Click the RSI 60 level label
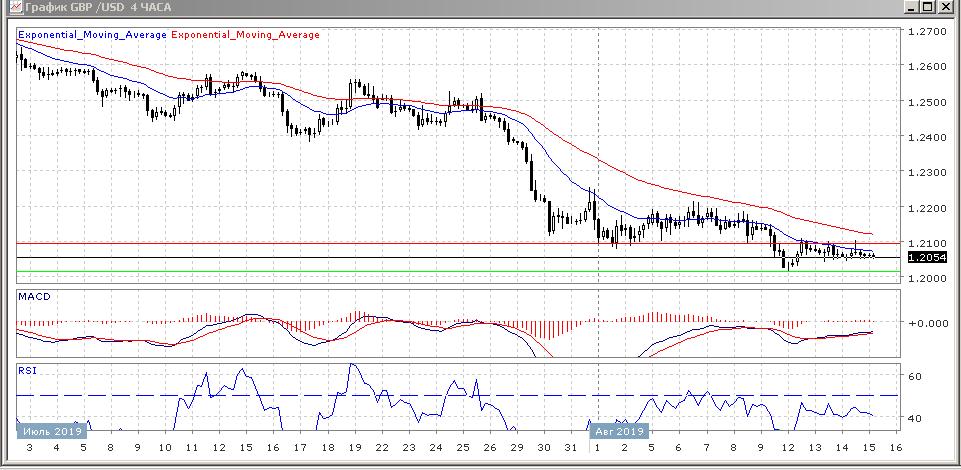This screenshot has width=961, height=470. pos(913,377)
